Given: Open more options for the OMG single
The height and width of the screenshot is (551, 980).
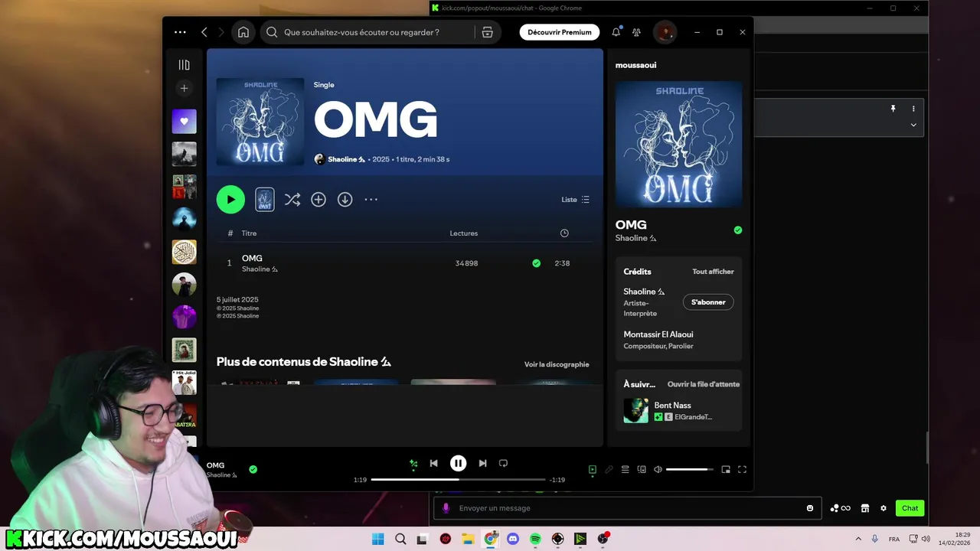Looking at the screenshot, I should (x=371, y=200).
